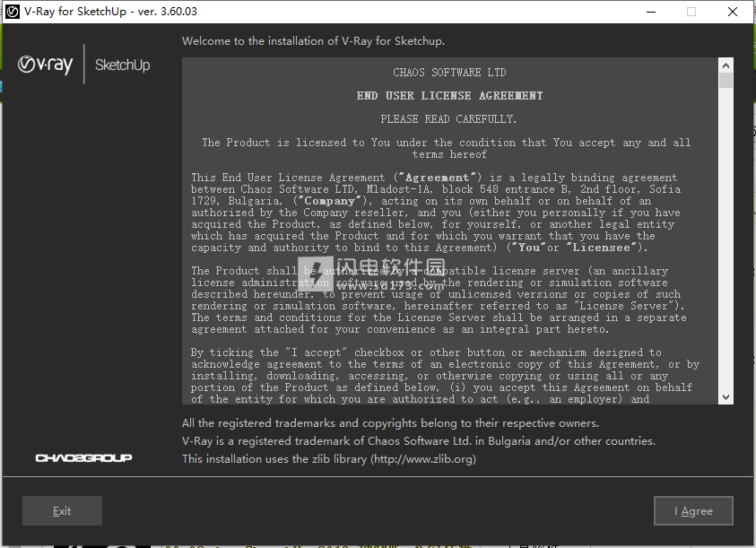Image resolution: width=756 pixels, height=548 pixels.
Task: Click the V-Ray logo in sidebar
Action: (x=46, y=65)
